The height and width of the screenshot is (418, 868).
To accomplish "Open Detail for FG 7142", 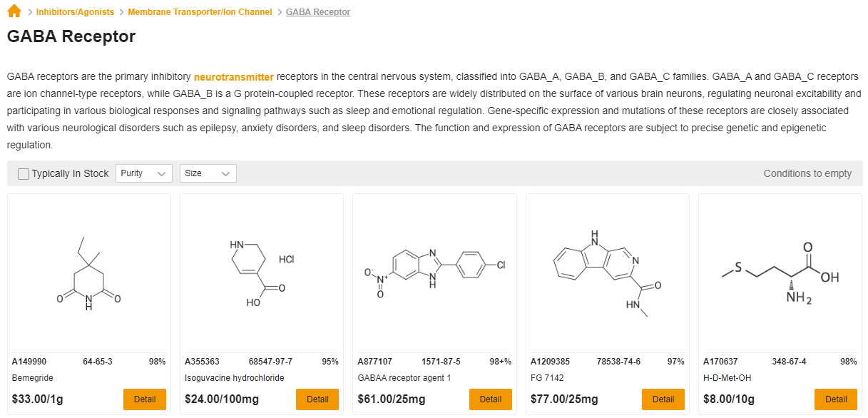I will [x=663, y=399].
